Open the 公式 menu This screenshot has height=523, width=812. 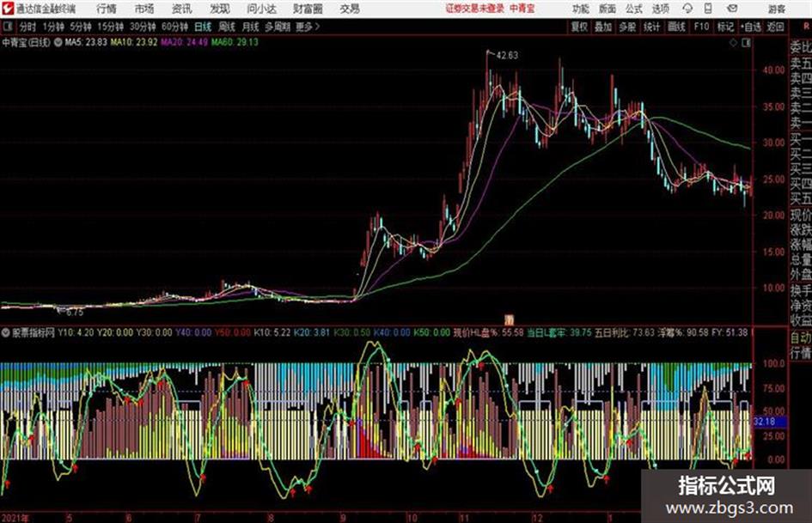(634, 9)
